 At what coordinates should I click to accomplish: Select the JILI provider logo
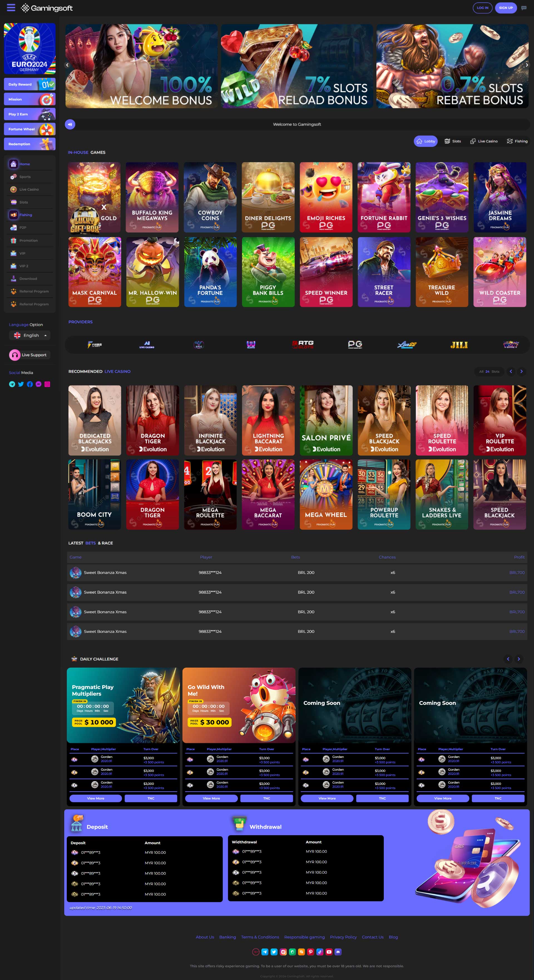[459, 345]
